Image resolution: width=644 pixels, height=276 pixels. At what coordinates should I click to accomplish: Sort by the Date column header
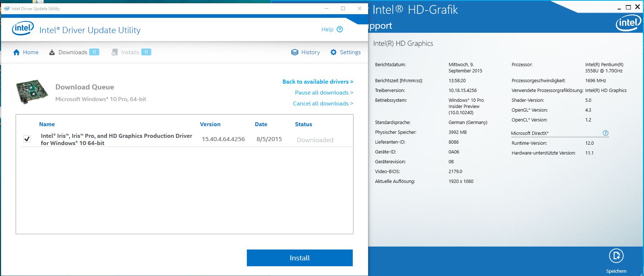(x=261, y=124)
